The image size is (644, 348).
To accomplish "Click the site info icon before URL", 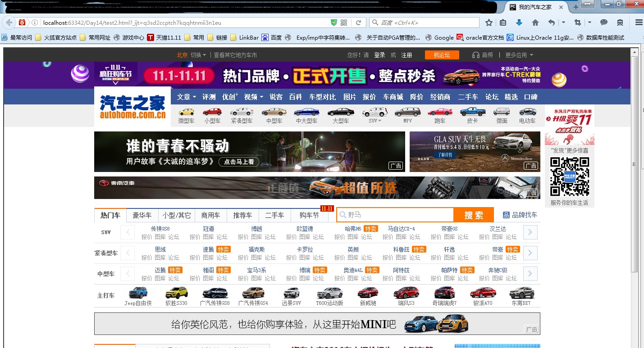I will 34,23.
